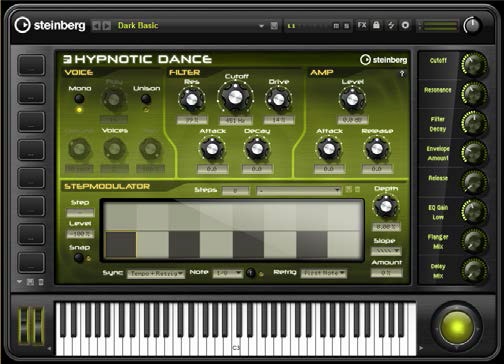504x364 pixels.
Task: Click the Filter Res knob
Action: tap(191, 99)
